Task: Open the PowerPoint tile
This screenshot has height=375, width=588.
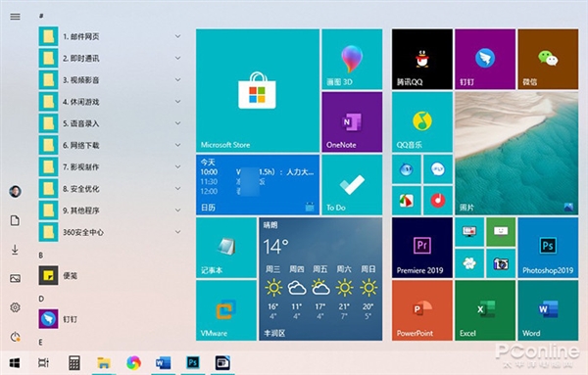Action: 422,310
